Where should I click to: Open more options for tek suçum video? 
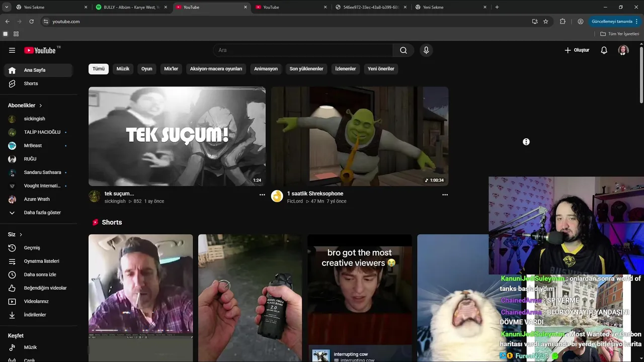pyautogui.click(x=262, y=195)
